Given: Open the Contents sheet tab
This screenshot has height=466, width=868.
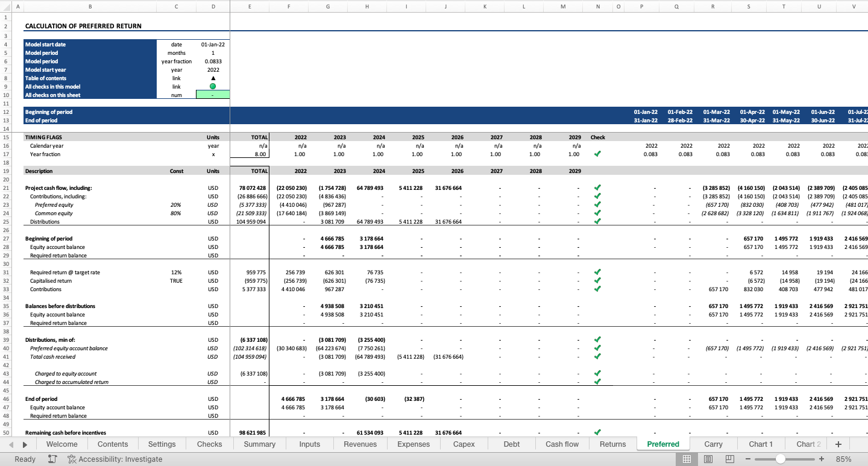Looking at the screenshot, I should click(x=113, y=444).
